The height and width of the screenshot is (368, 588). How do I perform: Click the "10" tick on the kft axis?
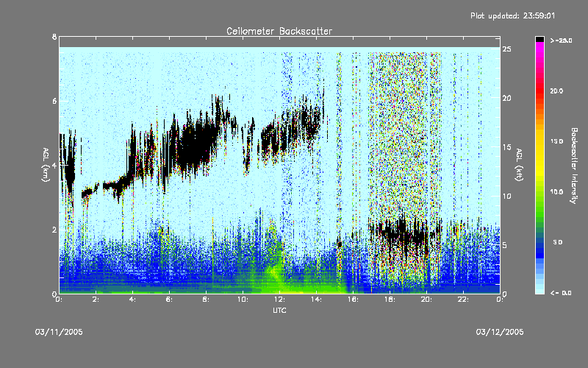tap(507, 197)
